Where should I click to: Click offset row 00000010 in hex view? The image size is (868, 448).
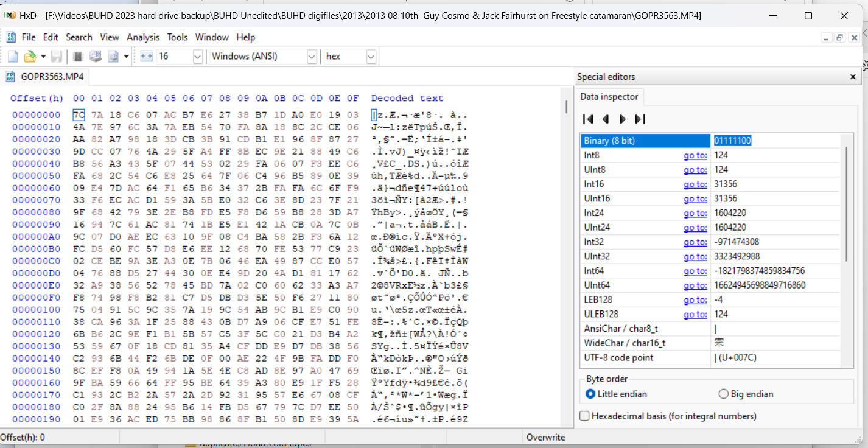pos(37,127)
